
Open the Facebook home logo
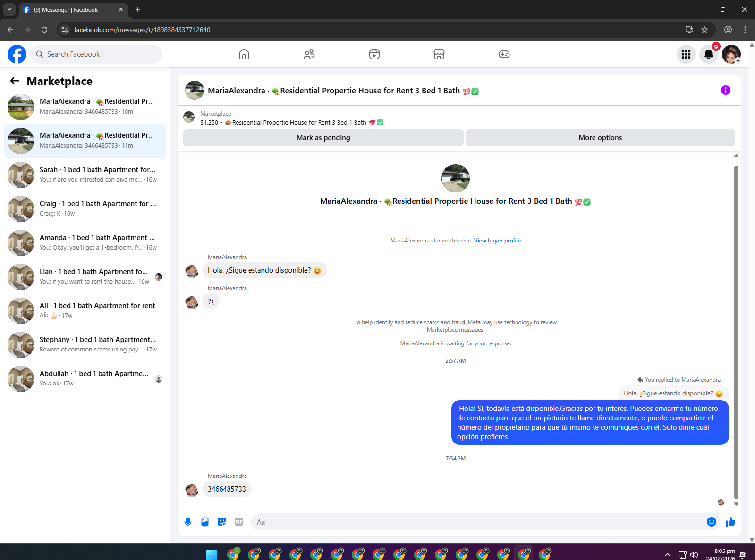[x=17, y=54]
